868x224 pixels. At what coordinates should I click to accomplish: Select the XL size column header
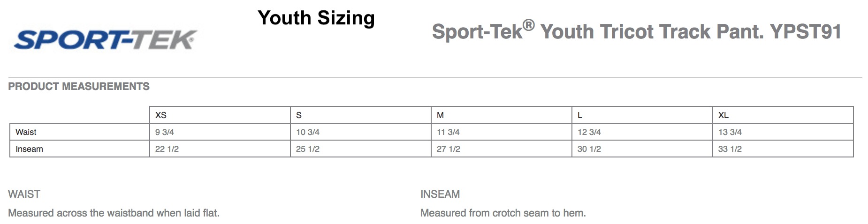(723, 115)
